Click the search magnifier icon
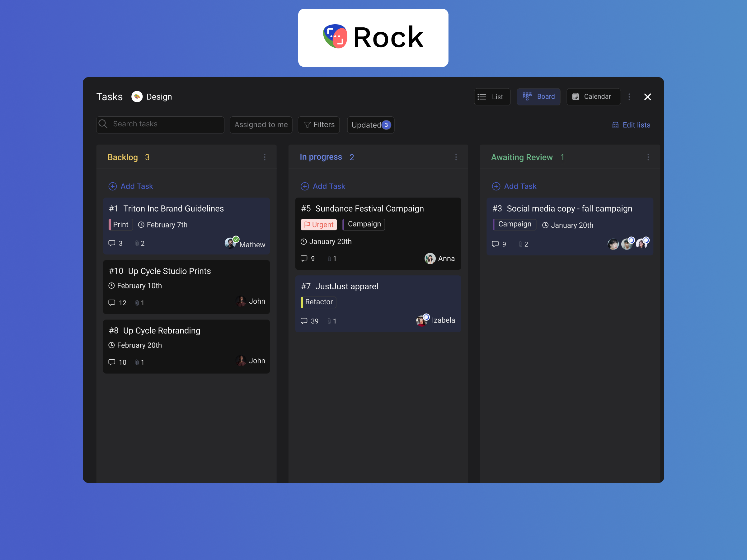Screen dimensions: 747x560 point(103,124)
